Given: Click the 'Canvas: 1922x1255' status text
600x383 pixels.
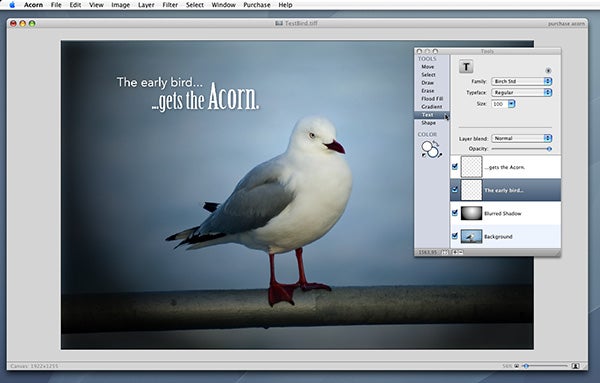Looking at the screenshot, I should [x=34, y=366].
